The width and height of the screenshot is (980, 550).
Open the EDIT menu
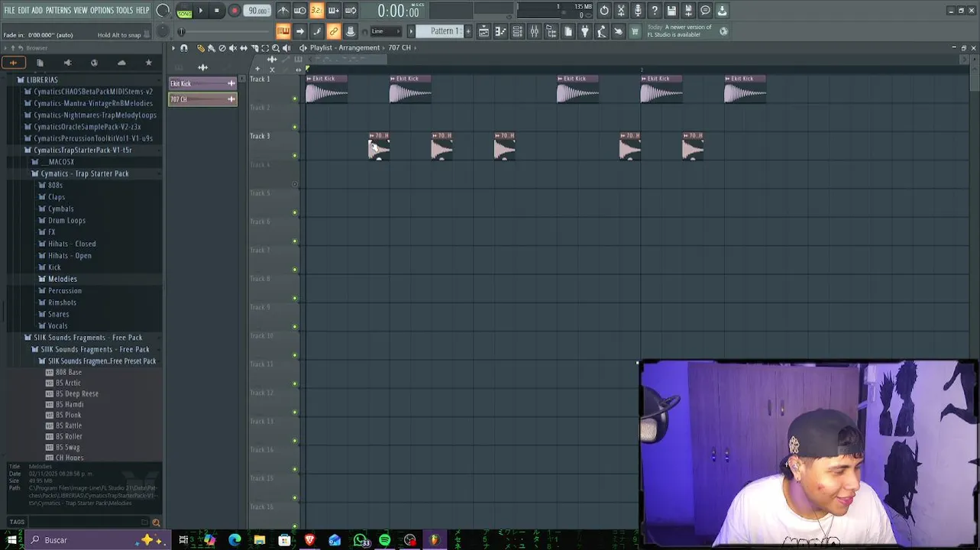click(24, 11)
